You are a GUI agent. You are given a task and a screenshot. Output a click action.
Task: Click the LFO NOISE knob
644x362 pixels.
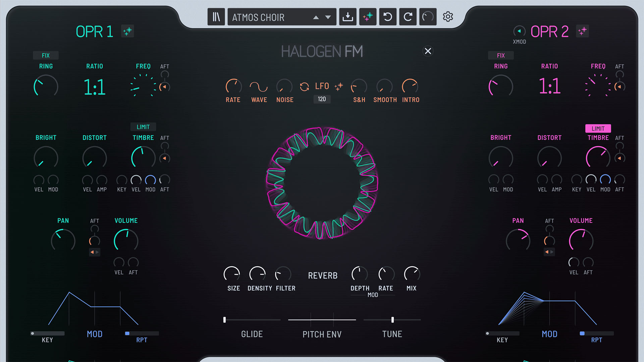pyautogui.click(x=284, y=86)
